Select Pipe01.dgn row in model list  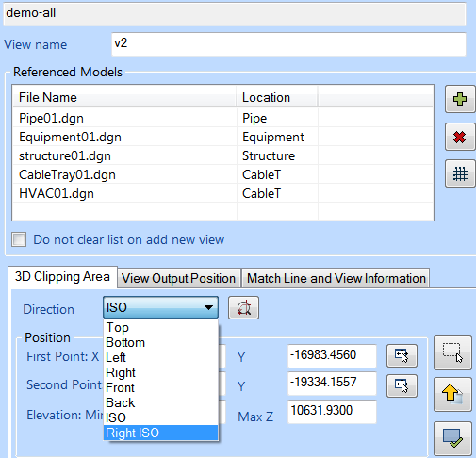tap(222, 118)
